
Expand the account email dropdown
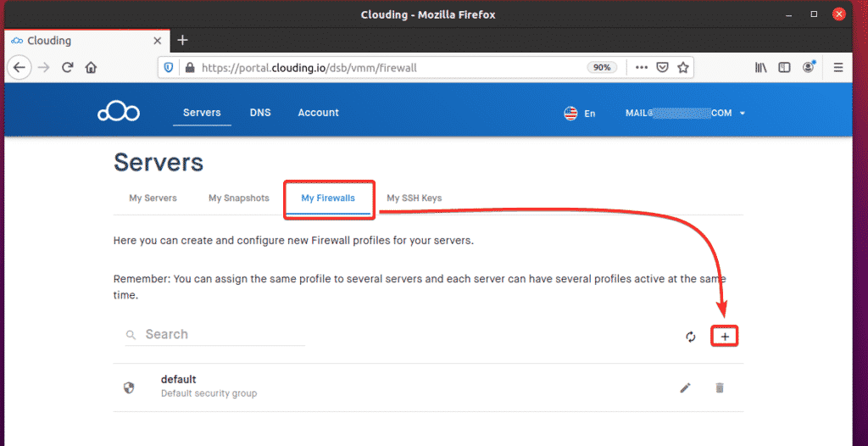tap(685, 113)
